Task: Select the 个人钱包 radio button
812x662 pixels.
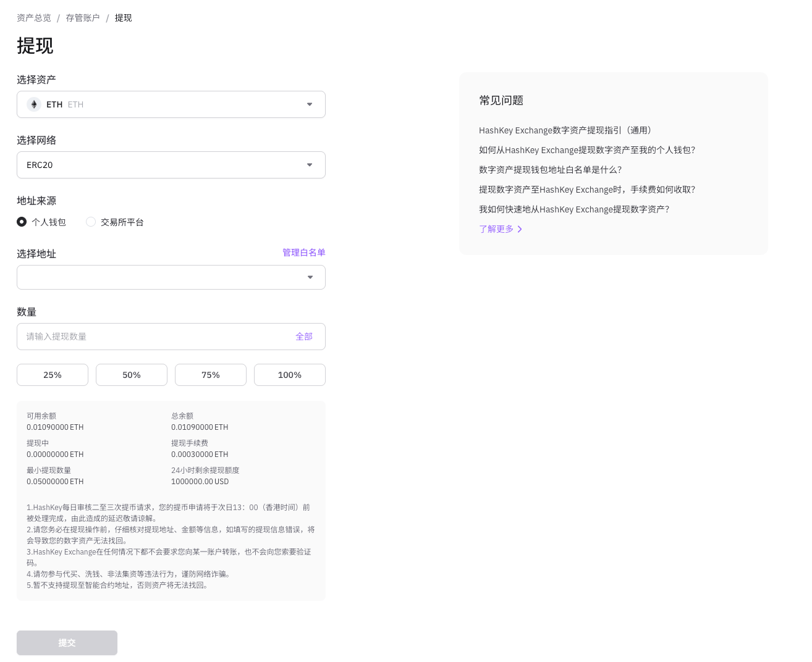Action: 22,222
